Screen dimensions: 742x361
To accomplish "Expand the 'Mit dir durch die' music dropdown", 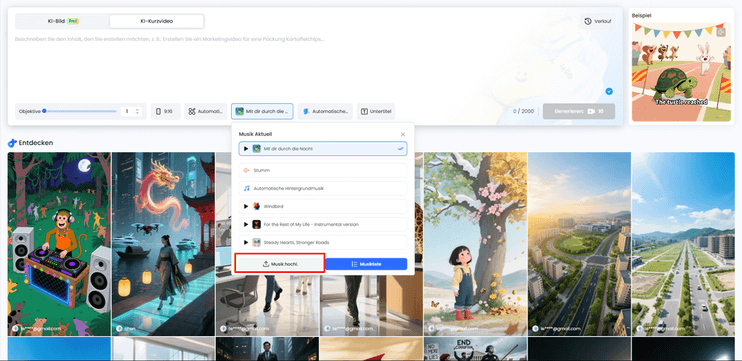I will click(x=262, y=112).
